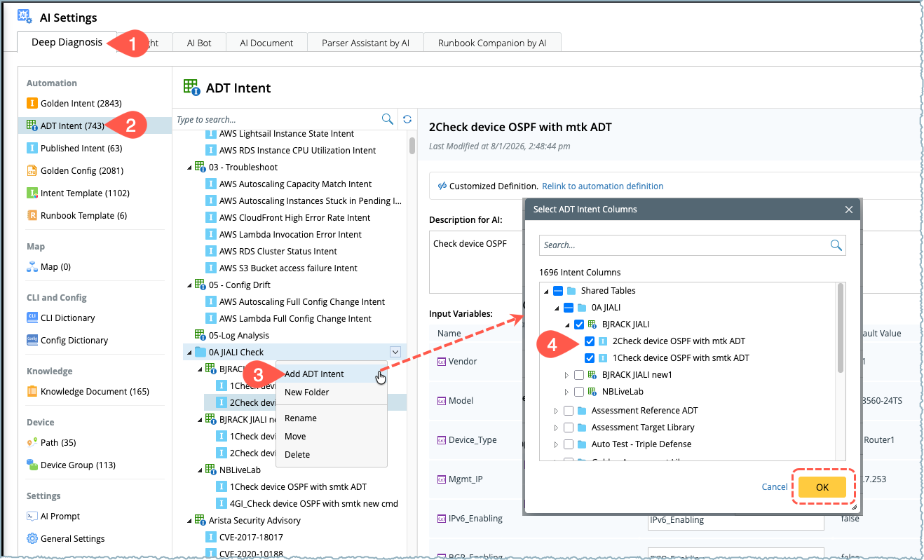Switch to the AI Bot tab
924x560 pixels.
pyautogui.click(x=199, y=43)
